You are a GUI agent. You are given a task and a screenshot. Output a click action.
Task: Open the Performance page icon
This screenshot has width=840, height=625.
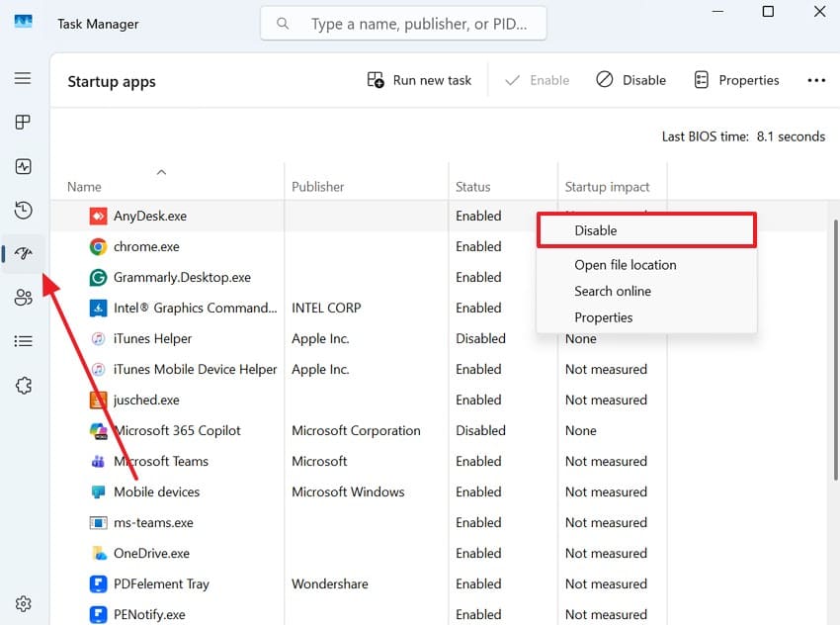click(x=23, y=167)
